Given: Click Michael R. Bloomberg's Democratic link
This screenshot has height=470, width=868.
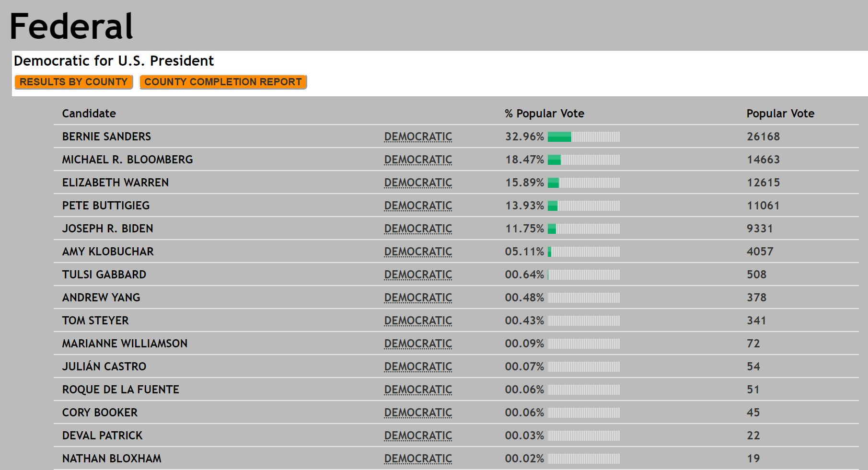Looking at the screenshot, I should pyautogui.click(x=418, y=160).
